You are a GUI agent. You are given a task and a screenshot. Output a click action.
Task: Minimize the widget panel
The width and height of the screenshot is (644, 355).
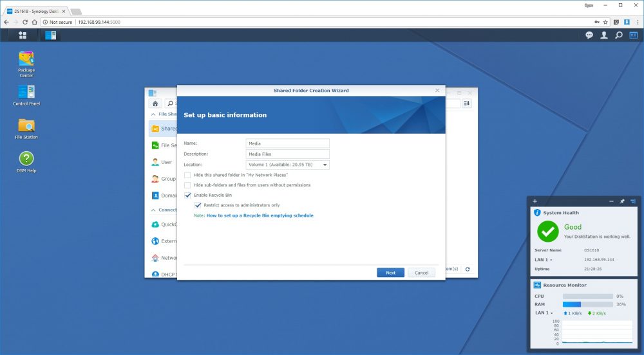[x=611, y=201]
